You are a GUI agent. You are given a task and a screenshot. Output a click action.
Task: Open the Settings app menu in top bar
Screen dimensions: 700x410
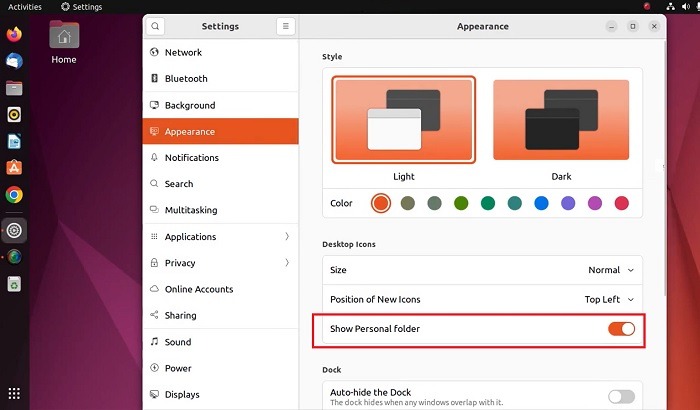tap(81, 7)
